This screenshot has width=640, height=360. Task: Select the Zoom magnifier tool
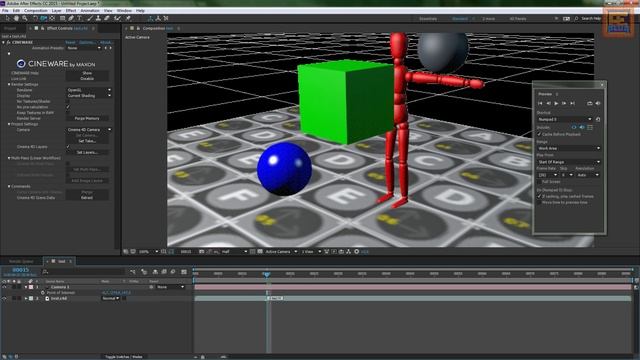coord(25,18)
